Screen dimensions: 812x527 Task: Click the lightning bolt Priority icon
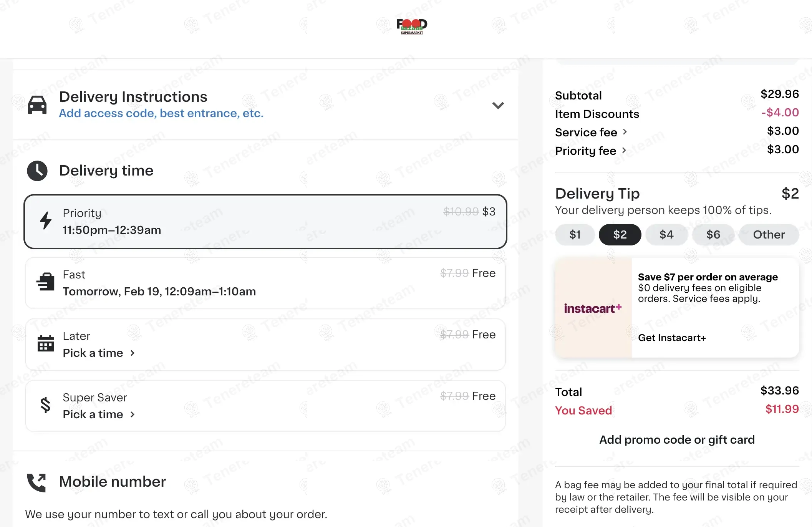click(x=46, y=220)
